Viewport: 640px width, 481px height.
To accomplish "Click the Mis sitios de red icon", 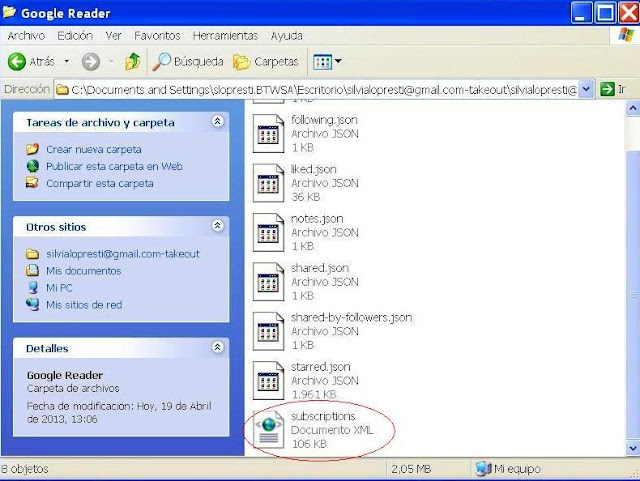I will point(32,304).
